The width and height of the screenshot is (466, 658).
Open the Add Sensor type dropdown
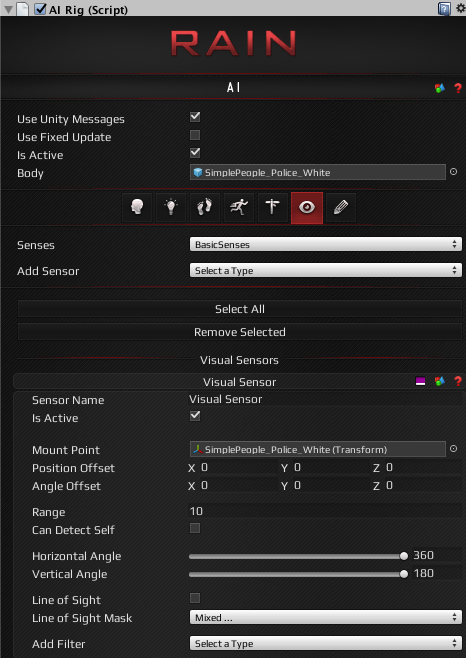pos(326,271)
